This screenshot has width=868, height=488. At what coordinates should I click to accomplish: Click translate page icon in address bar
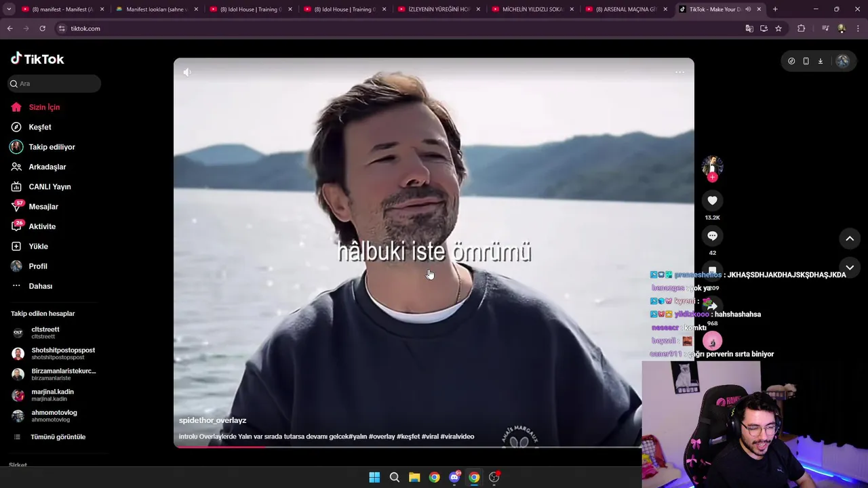tap(749, 28)
